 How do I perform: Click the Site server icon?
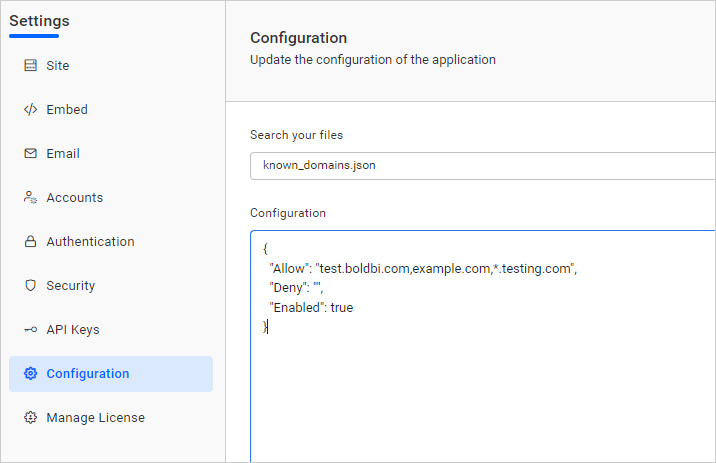click(31, 65)
